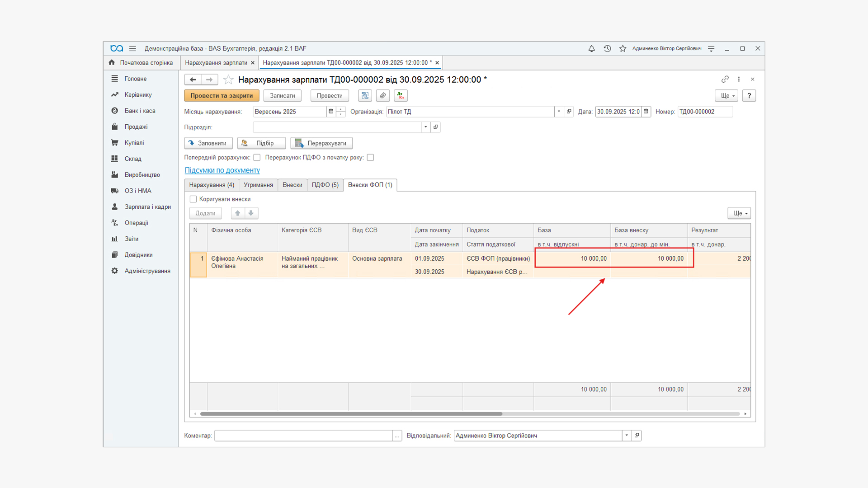Open the history clock icon
The image size is (868, 488).
[607, 48]
